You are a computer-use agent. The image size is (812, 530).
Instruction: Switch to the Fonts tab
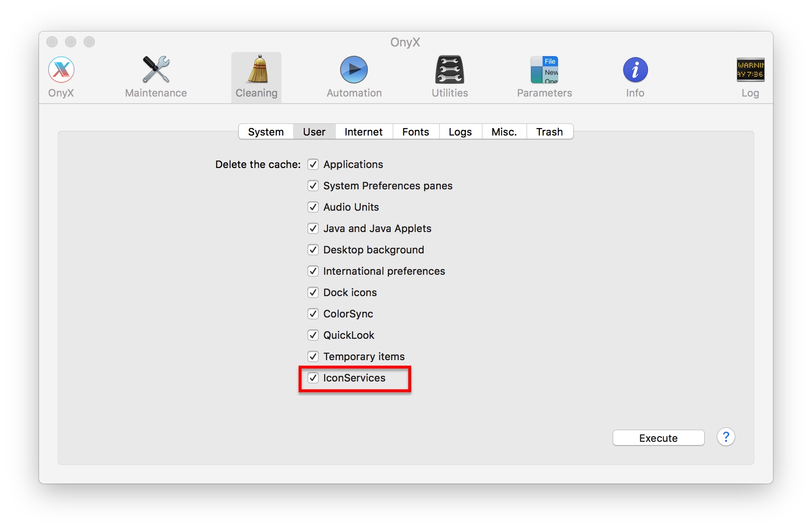click(x=416, y=132)
